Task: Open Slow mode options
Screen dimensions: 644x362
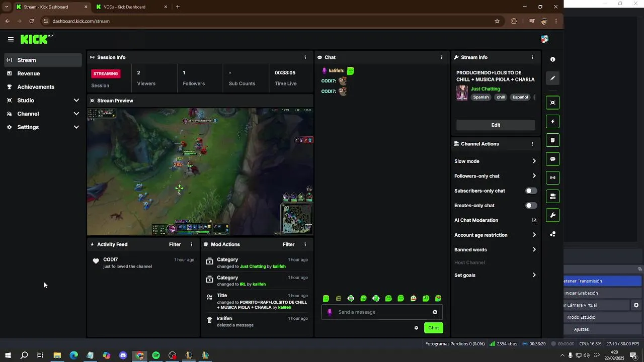Action: (496, 161)
